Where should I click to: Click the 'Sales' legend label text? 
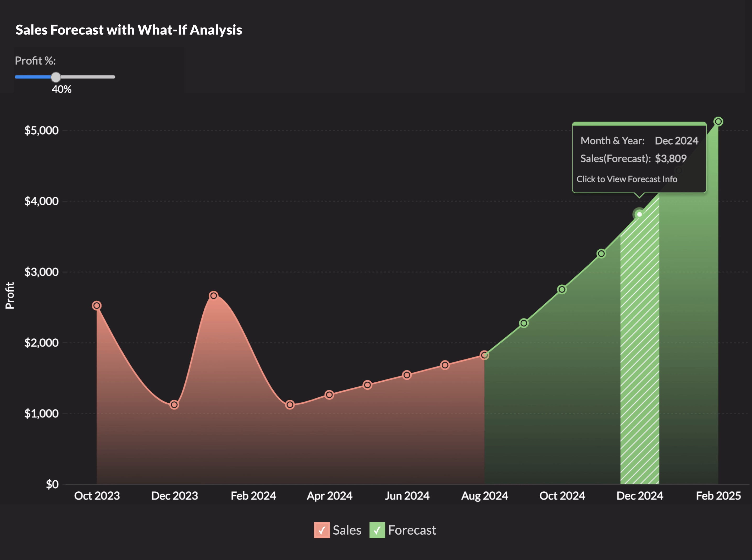click(347, 530)
